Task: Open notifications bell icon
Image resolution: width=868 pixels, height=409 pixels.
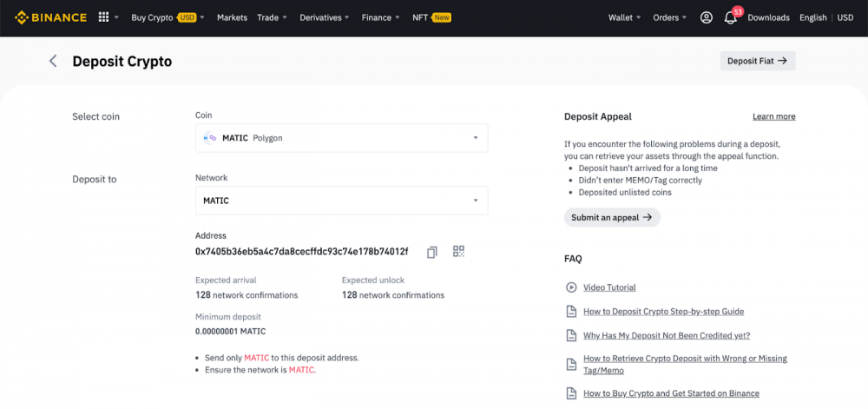Action: [x=730, y=18]
